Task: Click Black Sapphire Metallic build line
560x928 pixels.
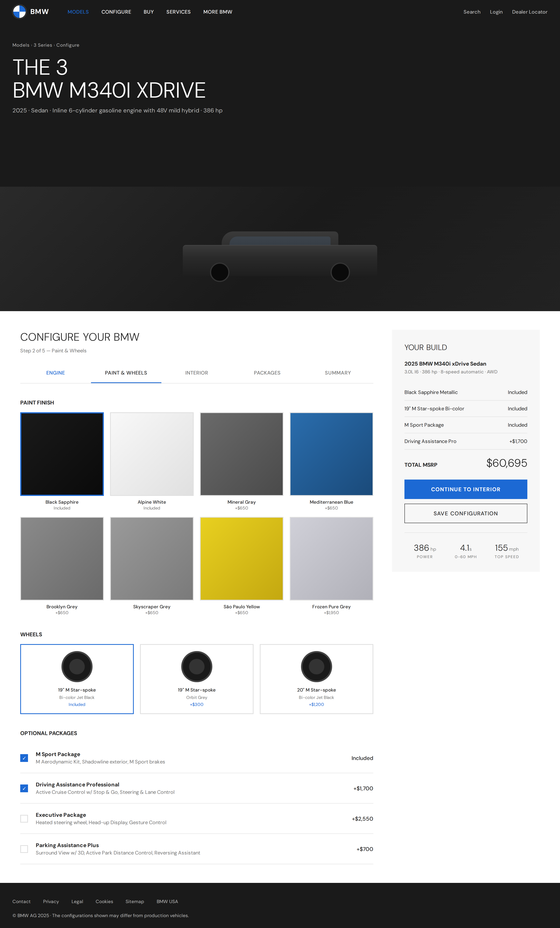Action: tap(465, 392)
